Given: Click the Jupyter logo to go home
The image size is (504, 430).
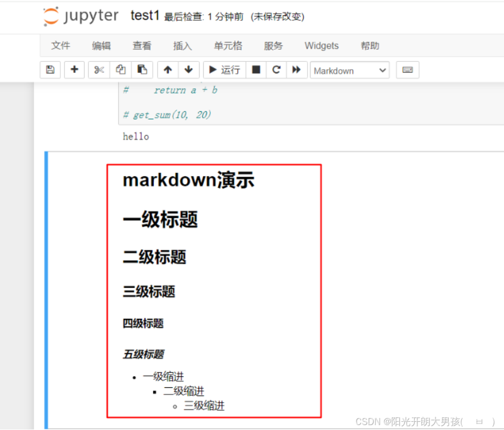Looking at the screenshot, I should [x=80, y=16].
